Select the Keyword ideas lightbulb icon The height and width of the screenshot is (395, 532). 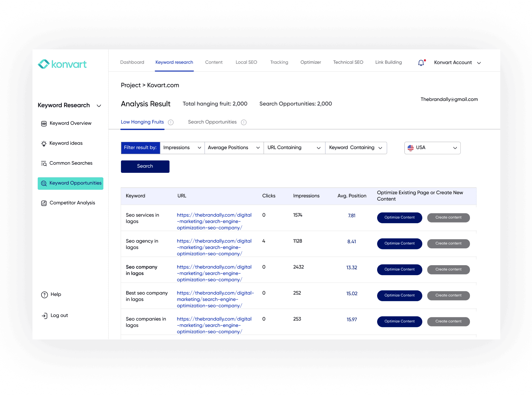pos(44,143)
